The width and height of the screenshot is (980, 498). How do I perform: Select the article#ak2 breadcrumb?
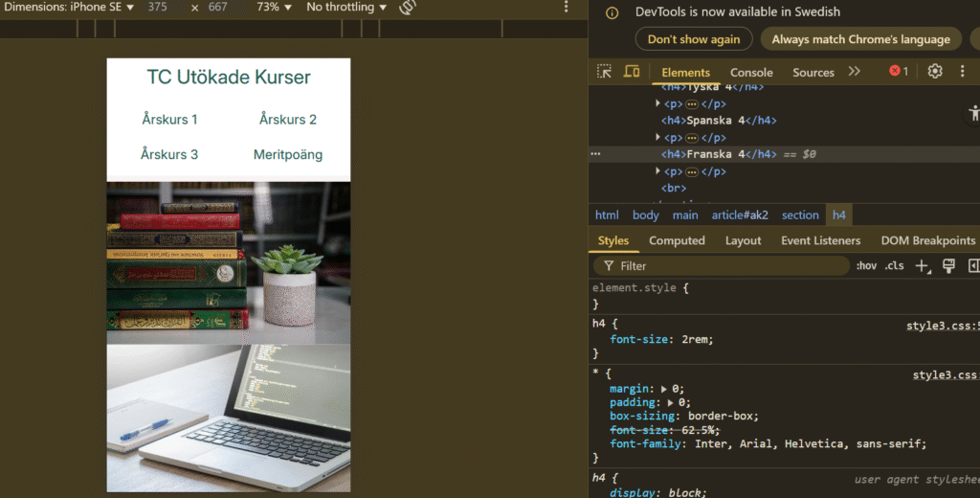pos(740,215)
